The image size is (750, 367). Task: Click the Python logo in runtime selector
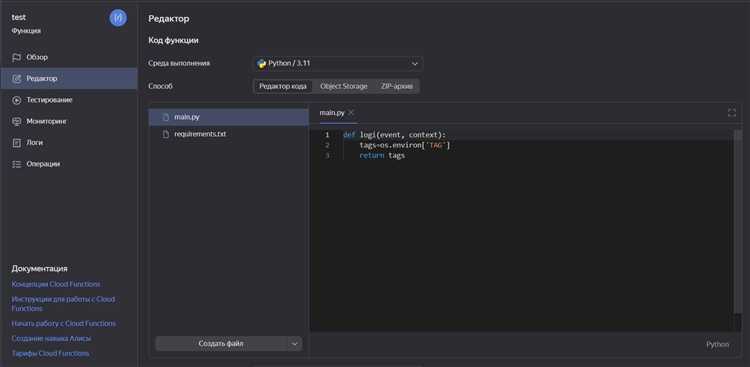click(x=261, y=63)
